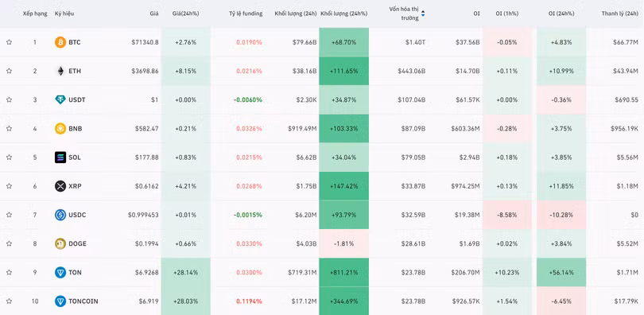Sort by Thanh lý (24h) header
Image resolution: width=644 pixels, height=315 pixels.
click(x=620, y=14)
